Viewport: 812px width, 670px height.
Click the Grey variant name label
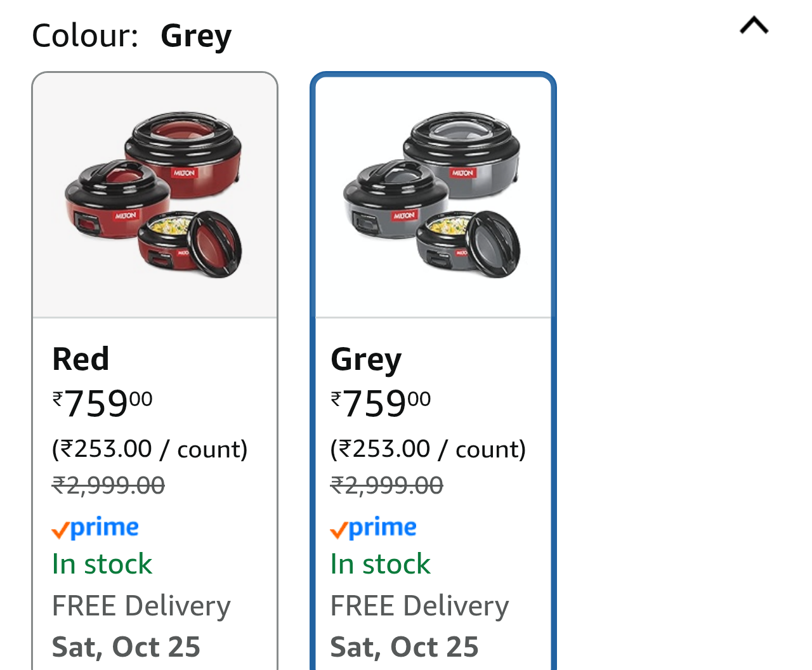click(365, 359)
